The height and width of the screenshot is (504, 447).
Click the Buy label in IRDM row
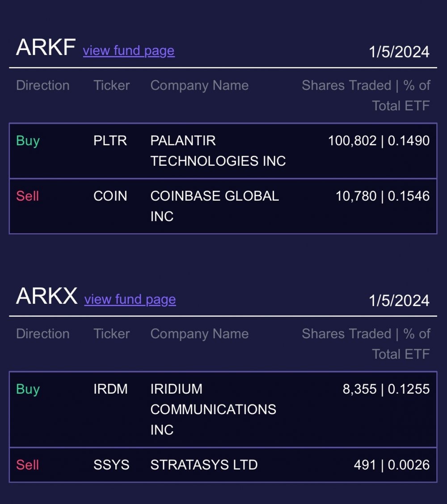(28, 390)
